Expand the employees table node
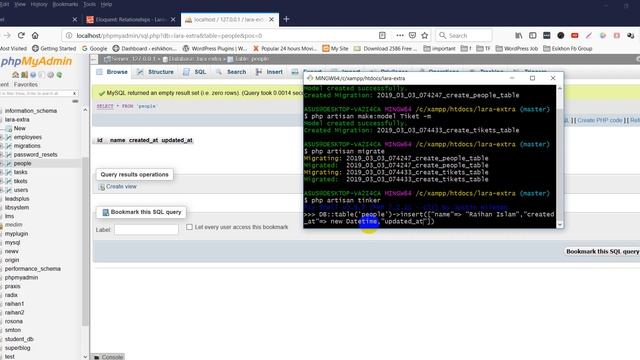Screen dimensions: 640x360 [x=2, y=137]
